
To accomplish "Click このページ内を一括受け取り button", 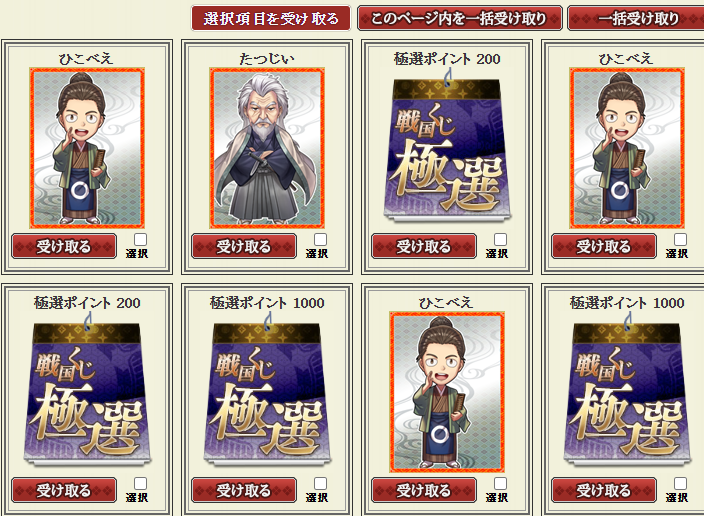I will (459, 18).
